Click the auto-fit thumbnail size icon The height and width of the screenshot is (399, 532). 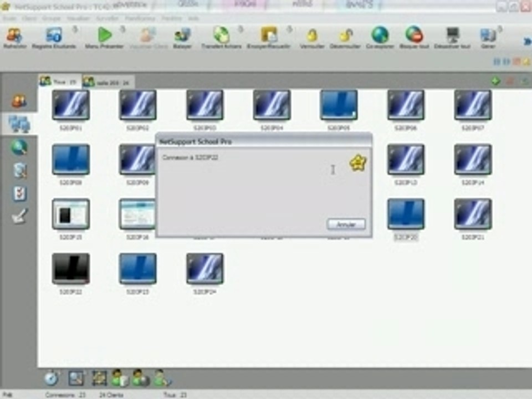99,378
